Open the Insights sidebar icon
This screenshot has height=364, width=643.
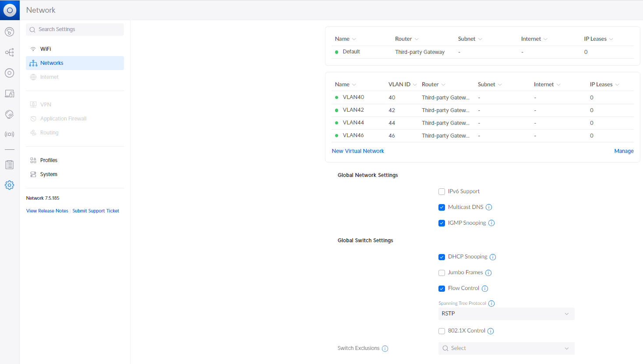click(10, 114)
